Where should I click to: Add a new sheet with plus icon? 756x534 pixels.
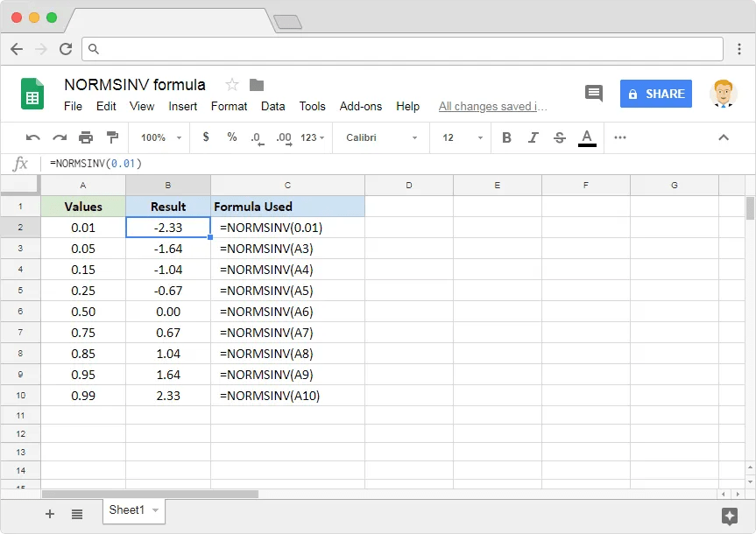tap(50, 514)
